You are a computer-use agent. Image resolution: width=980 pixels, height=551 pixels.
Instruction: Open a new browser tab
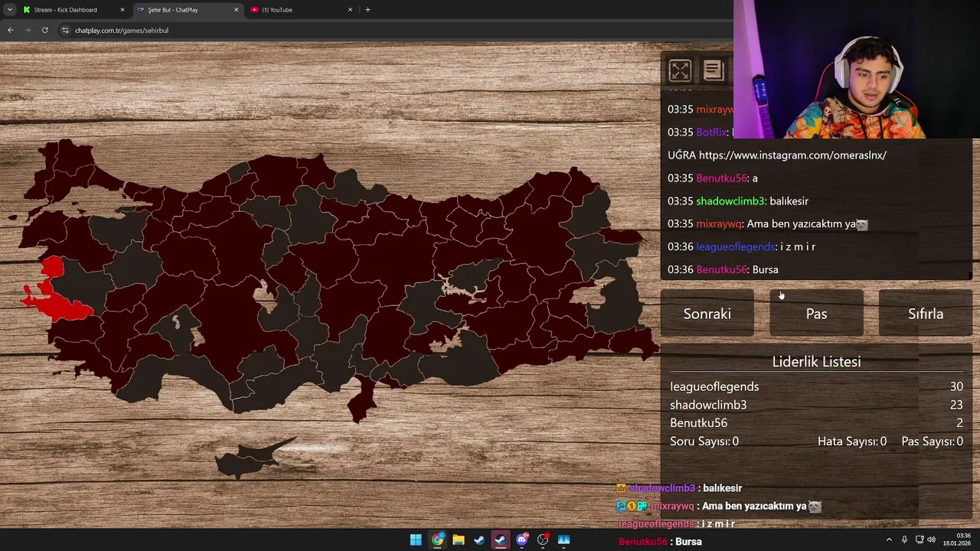pyautogui.click(x=367, y=10)
